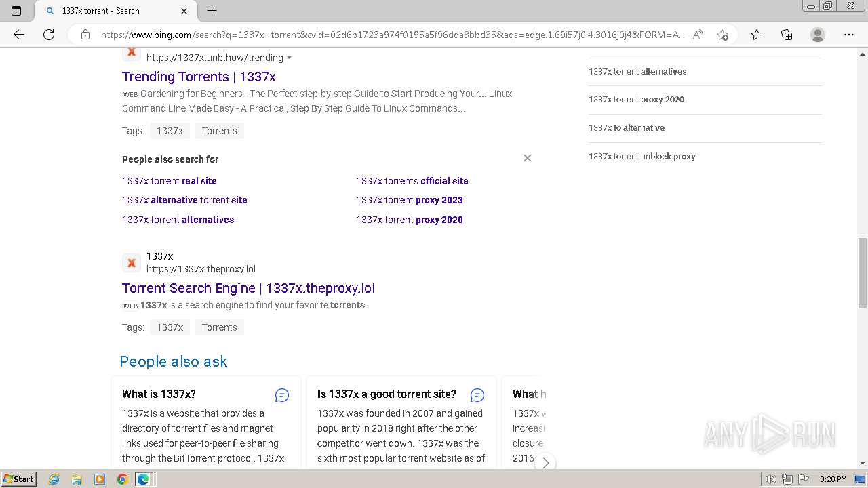Open File Explorer from taskbar

click(77, 479)
